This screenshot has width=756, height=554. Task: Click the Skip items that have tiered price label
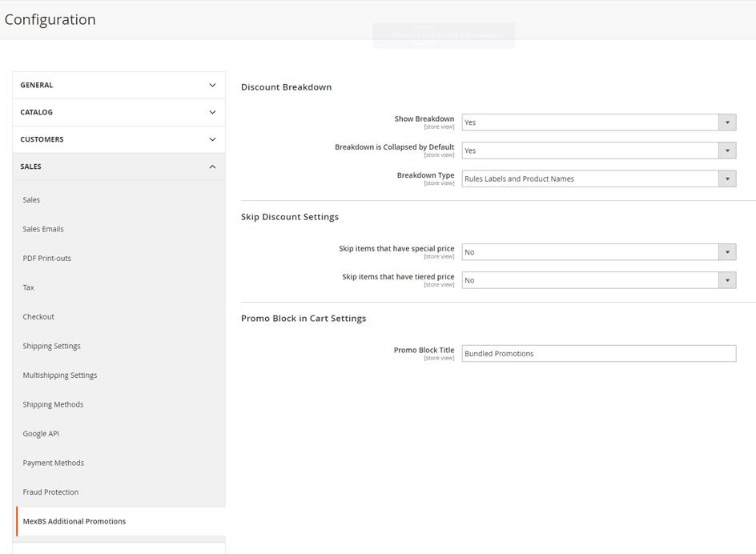point(398,277)
